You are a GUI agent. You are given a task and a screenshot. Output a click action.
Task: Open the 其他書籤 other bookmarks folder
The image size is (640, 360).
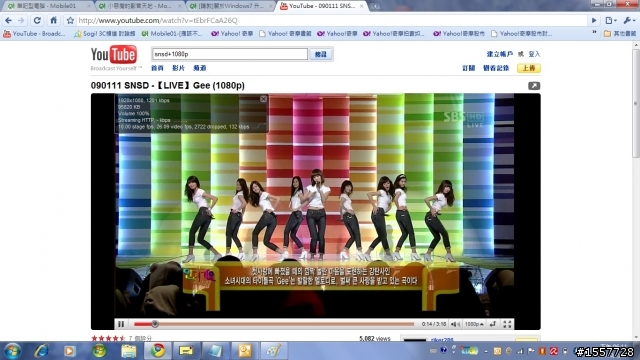(620, 34)
